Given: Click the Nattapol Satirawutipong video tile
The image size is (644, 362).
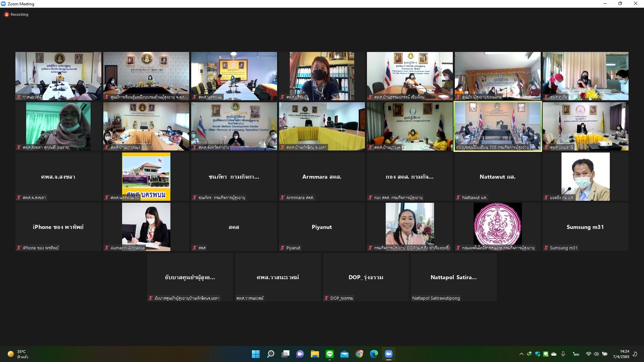Looking at the screenshot, I should click(x=453, y=277).
